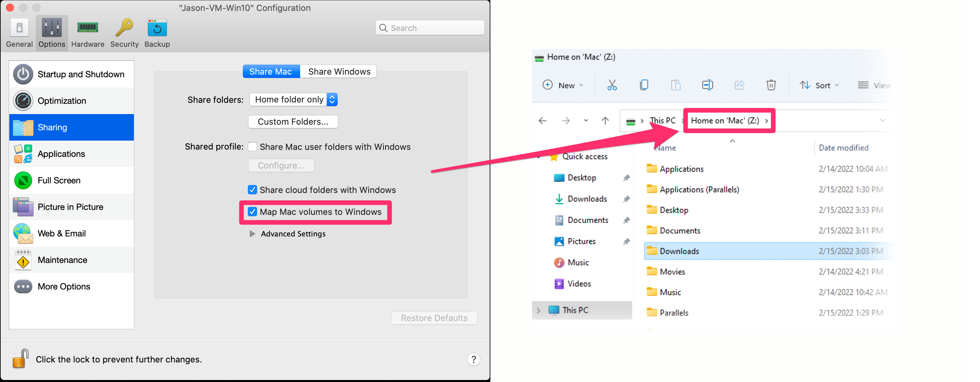
Task: Uncheck Map Mac volumes to Windows
Action: click(x=252, y=212)
